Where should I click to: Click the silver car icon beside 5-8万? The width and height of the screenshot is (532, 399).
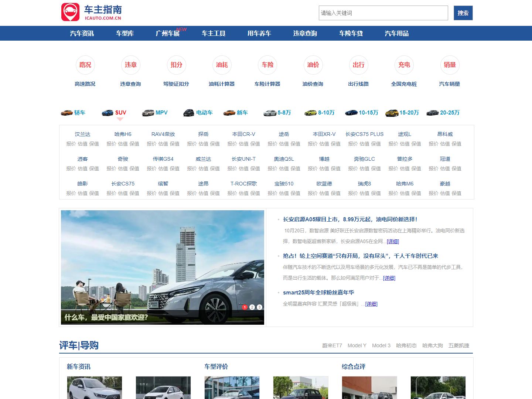click(270, 113)
